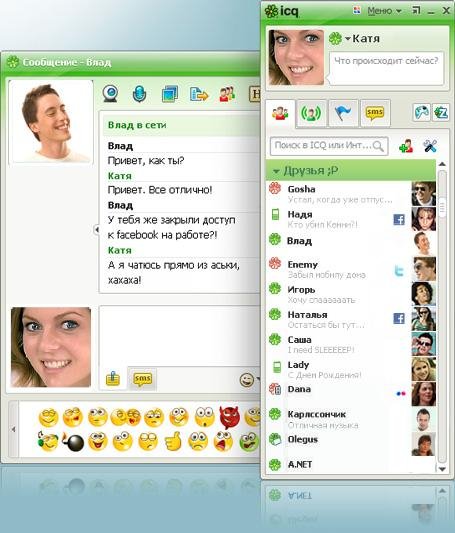Collapse the Друзья ;P group

pos(276,171)
